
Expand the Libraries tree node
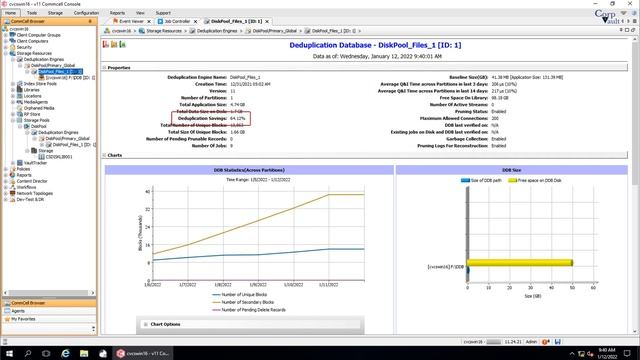[x=13, y=90]
